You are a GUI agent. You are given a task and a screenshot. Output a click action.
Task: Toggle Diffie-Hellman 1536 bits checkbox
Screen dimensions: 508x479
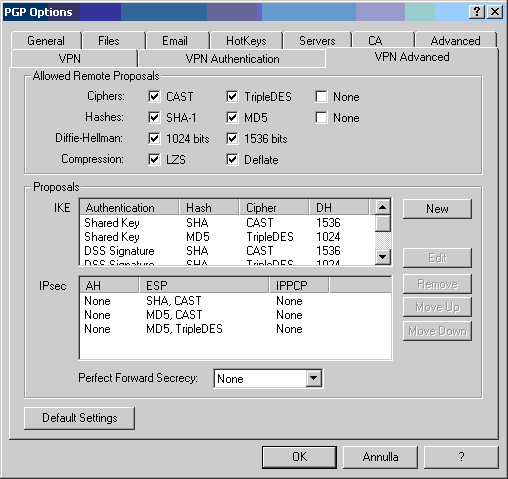[x=232, y=139]
